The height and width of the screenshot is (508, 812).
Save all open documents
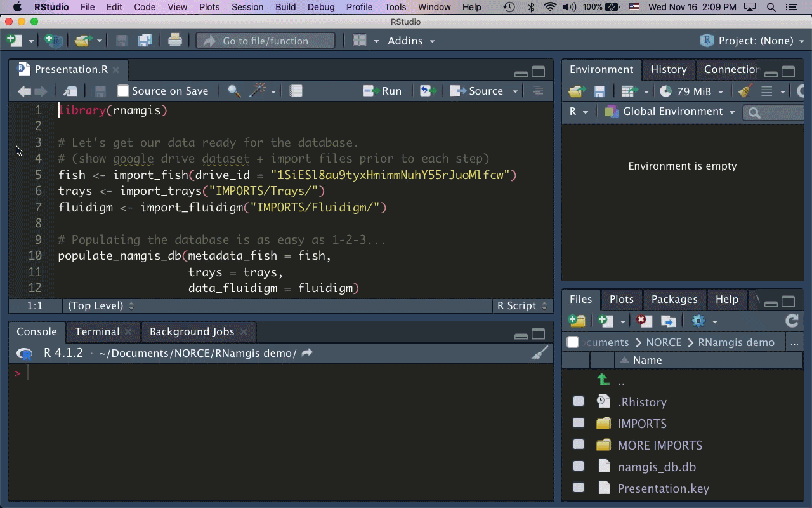[145, 41]
